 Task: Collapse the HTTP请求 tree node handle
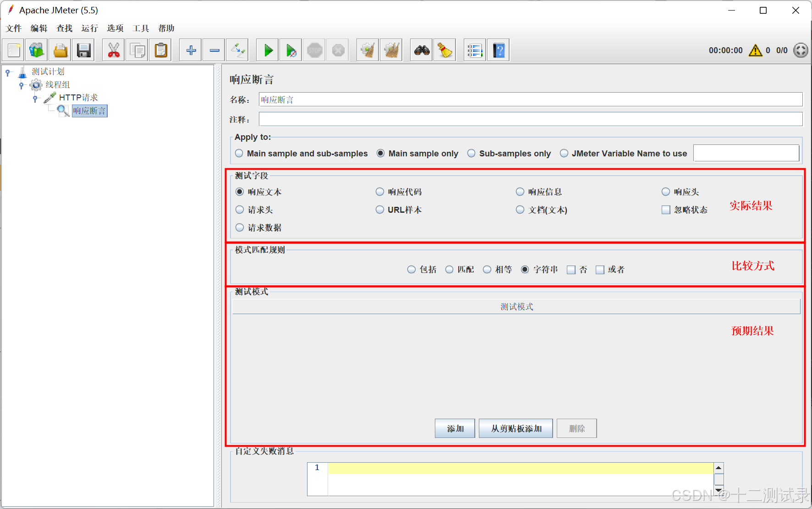click(35, 98)
